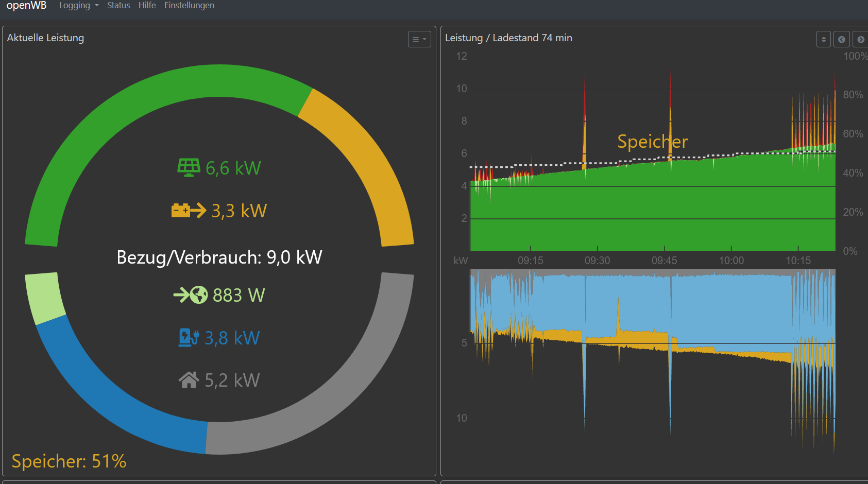Click the 09:30 time axis marker
The height and width of the screenshot is (484, 868).
597,261
